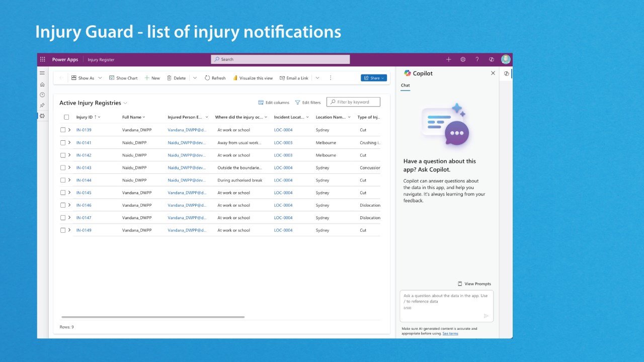Open Email a Link dropdown arrow

click(x=317, y=78)
